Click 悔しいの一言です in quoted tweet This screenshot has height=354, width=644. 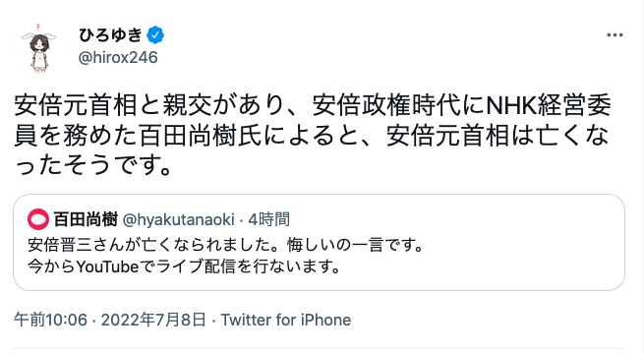click(355, 245)
